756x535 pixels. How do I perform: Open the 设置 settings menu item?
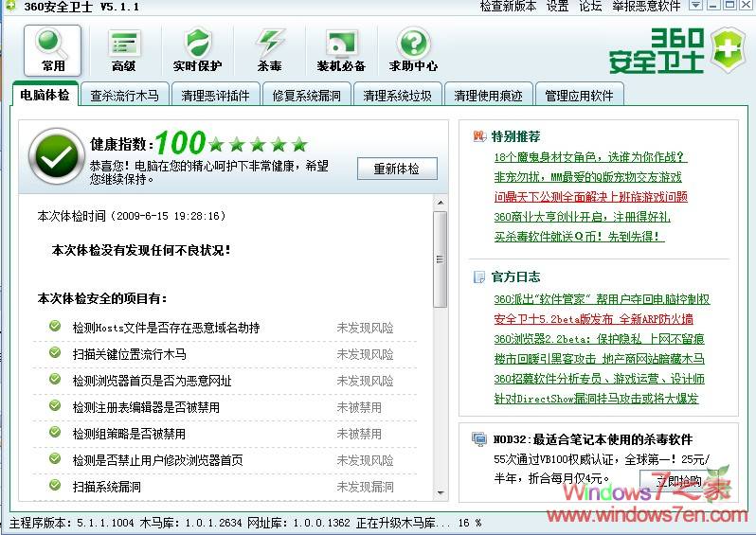click(557, 7)
